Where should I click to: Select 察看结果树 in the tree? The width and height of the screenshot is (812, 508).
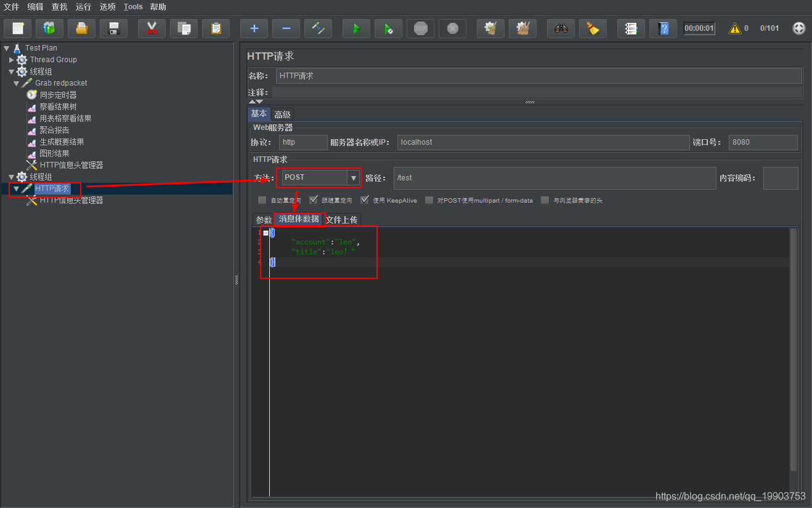pos(58,107)
